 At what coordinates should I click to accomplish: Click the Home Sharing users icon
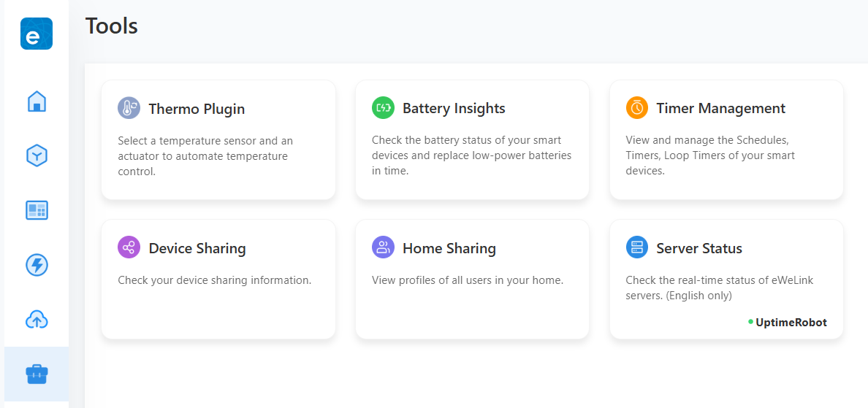(x=383, y=247)
